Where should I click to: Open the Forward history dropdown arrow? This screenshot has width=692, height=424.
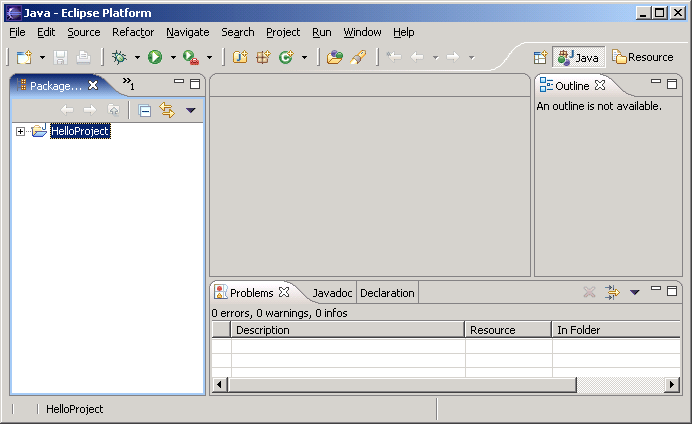(x=471, y=58)
